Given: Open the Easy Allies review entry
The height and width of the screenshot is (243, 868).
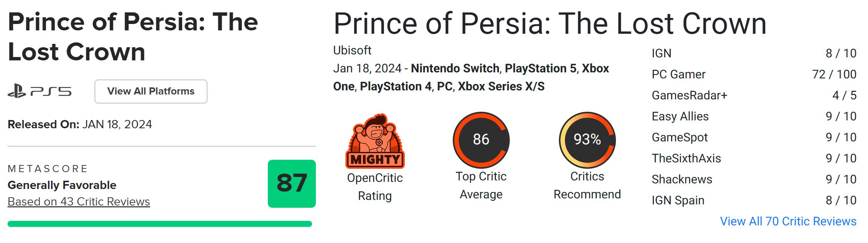Looking at the screenshot, I should coord(680,116).
